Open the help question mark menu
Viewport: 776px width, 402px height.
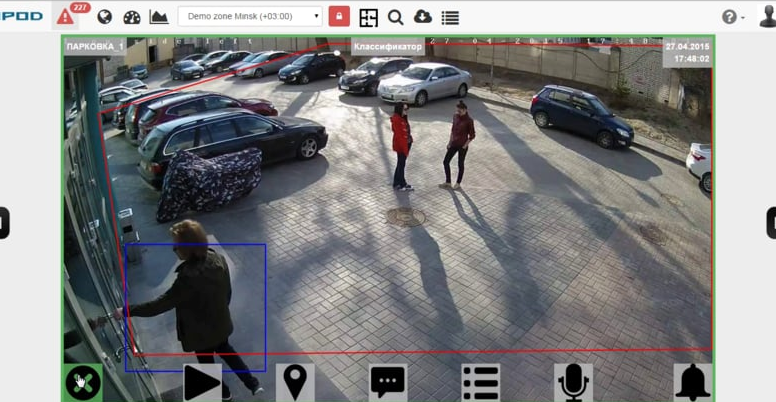(x=733, y=17)
